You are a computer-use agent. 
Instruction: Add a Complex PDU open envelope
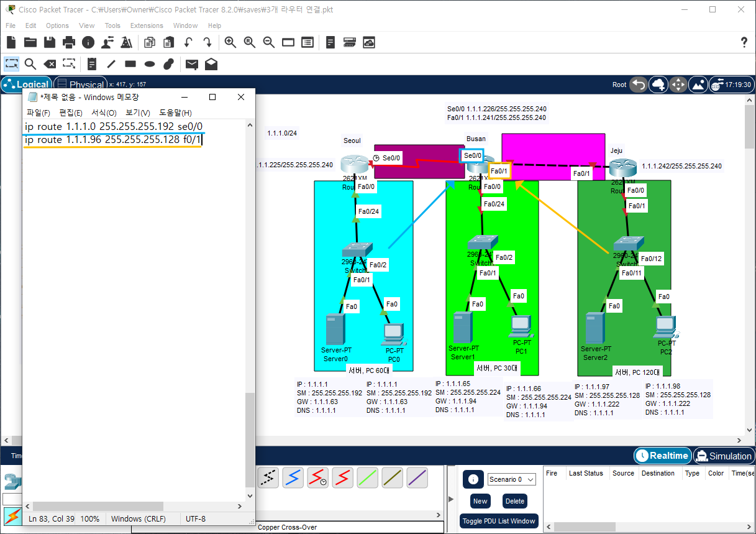pos(211,63)
